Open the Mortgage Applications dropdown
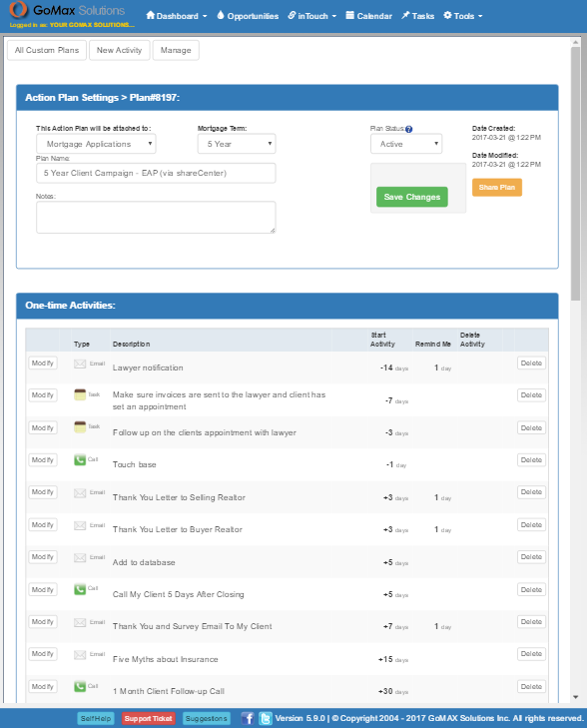This screenshot has width=587, height=728. (x=96, y=144)
